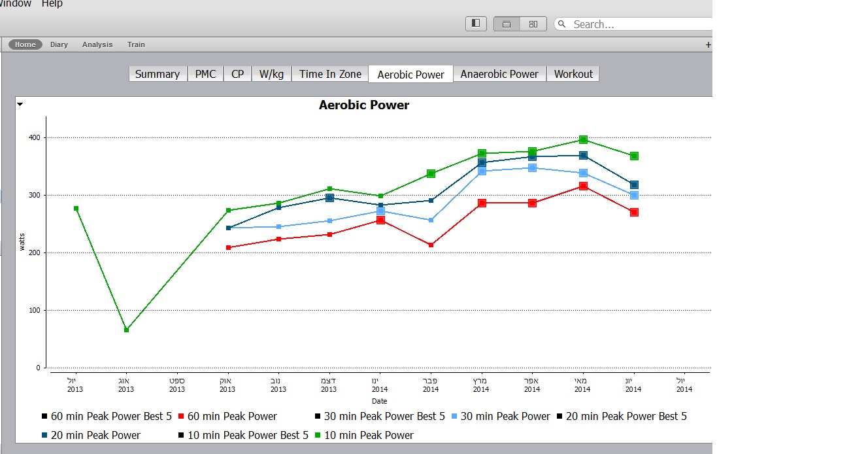
Task: Click the red 60 min Peak Power legend marker
Action: [181, 416]
